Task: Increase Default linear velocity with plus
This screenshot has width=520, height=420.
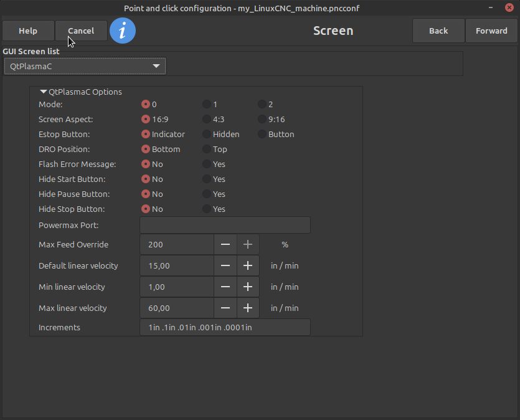Action: click(x=248, y=265)
